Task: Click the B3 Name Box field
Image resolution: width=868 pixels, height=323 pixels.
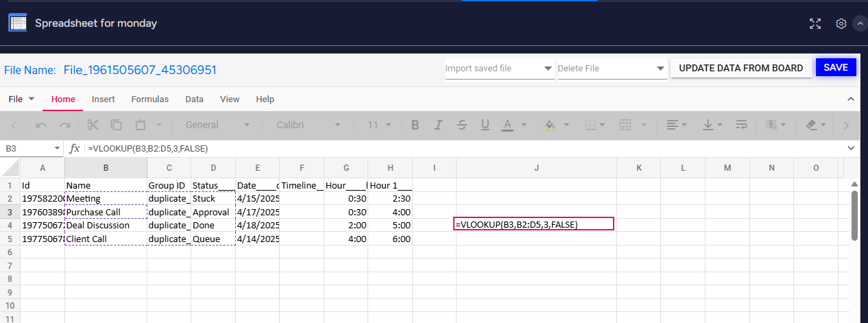Action: [26, 148]
